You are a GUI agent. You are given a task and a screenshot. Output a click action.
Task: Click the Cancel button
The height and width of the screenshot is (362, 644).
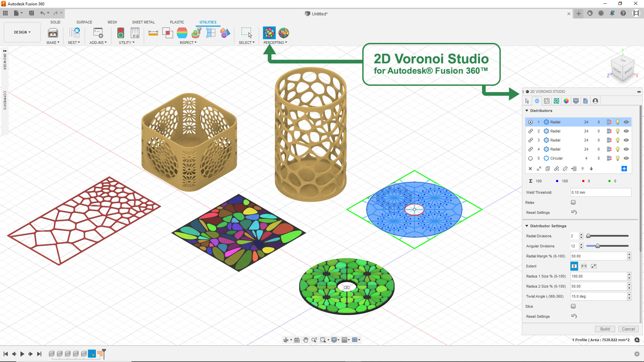point(628,329)
